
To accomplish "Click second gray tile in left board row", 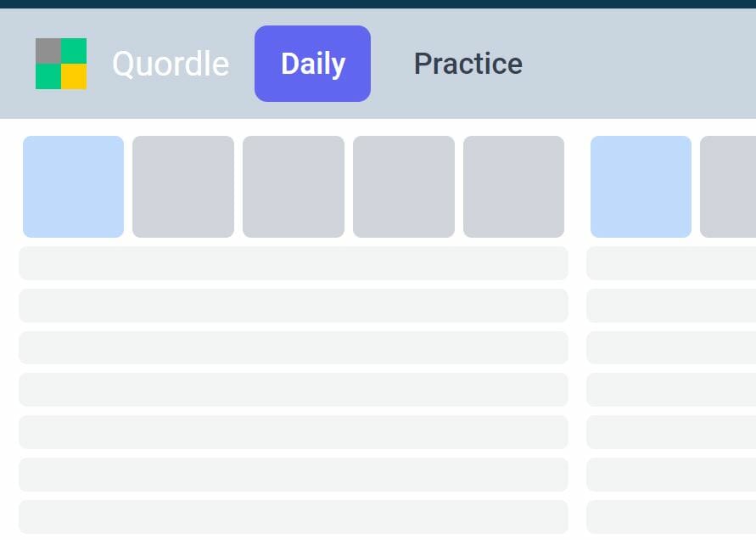I will coord(183,187).
